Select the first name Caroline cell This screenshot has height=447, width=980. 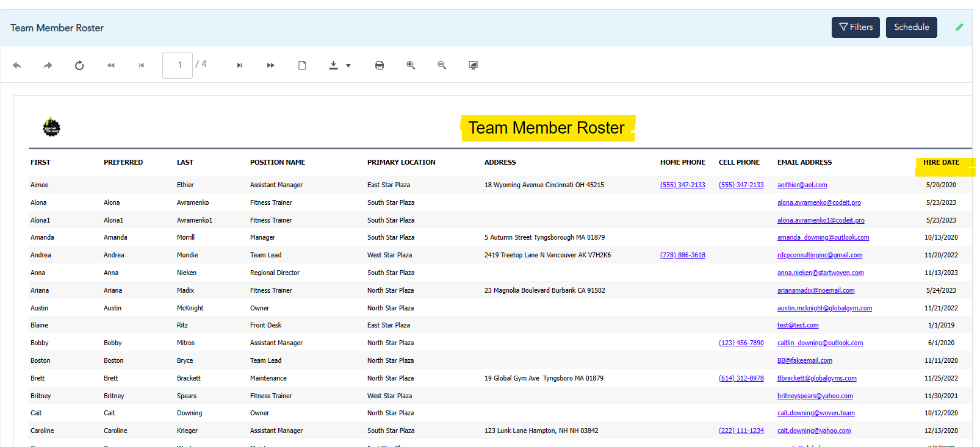[42, 431]
